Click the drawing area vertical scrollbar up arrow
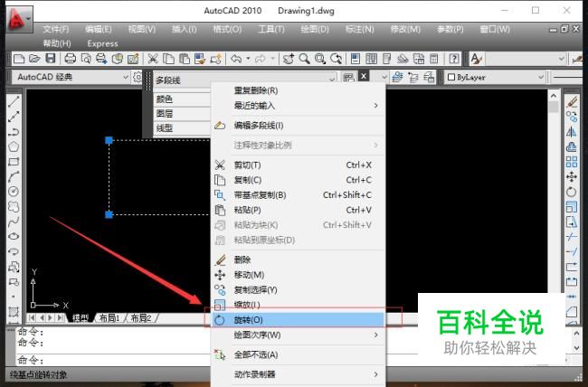The height and width of the screenshot is (387, 588). click(554, 96)
